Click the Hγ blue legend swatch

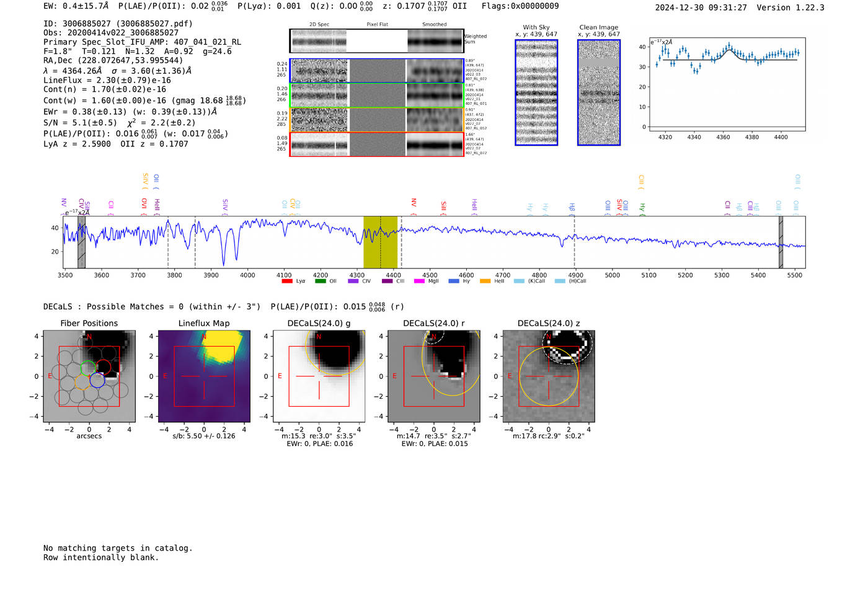pos(454,281)
